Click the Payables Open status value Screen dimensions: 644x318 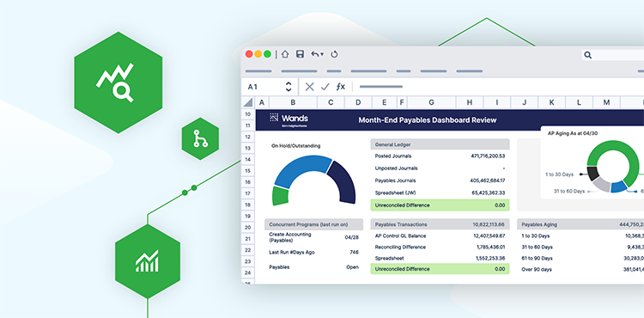tap(352, 267)
